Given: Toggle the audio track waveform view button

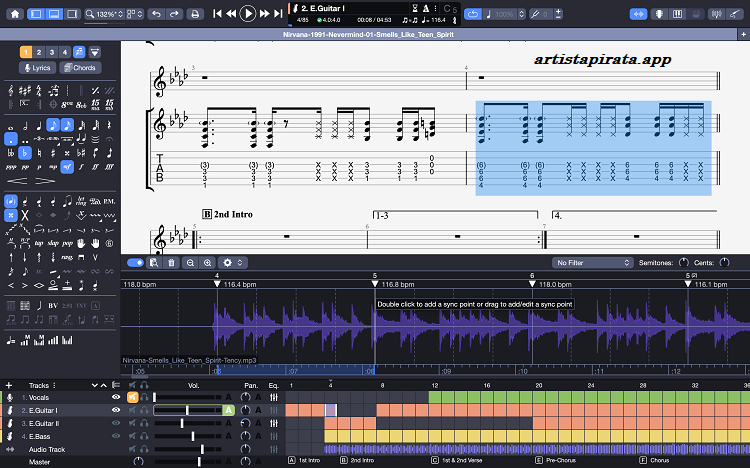Looking at the screenshot, I should click(x=638, y=14).
